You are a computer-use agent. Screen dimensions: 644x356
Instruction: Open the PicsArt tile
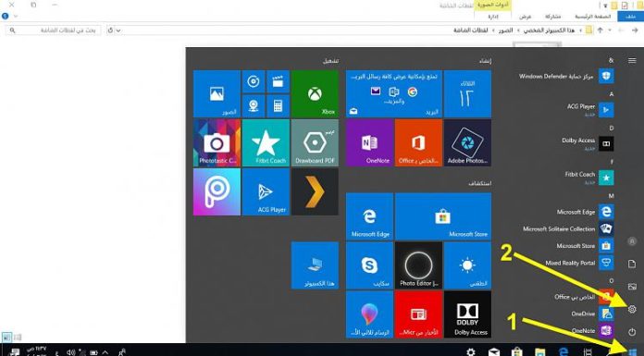[x=217, y=191]
